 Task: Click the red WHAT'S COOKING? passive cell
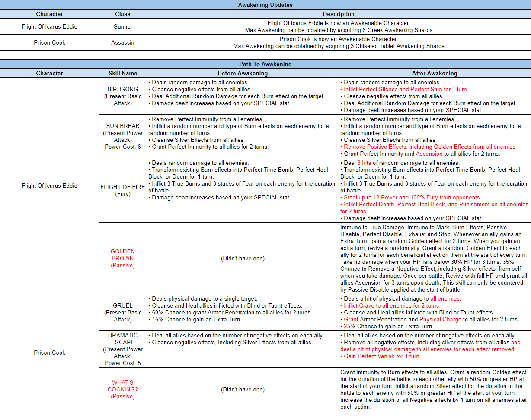click(x=123, y=389)
